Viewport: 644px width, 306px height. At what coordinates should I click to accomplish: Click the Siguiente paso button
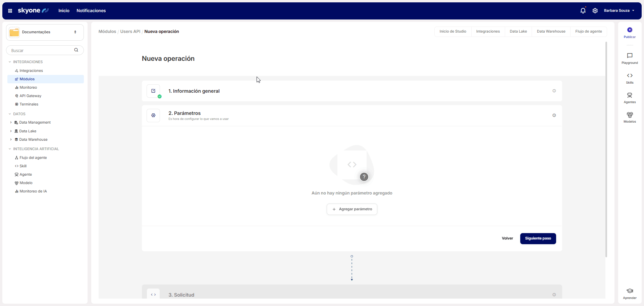pyautogui.click(x=538, y=238)
